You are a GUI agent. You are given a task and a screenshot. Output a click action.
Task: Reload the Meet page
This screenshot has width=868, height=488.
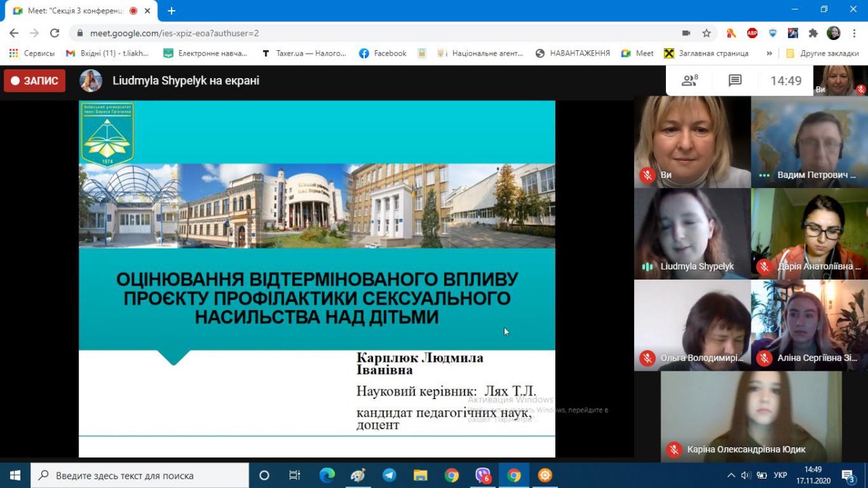[x=55, y=33]
